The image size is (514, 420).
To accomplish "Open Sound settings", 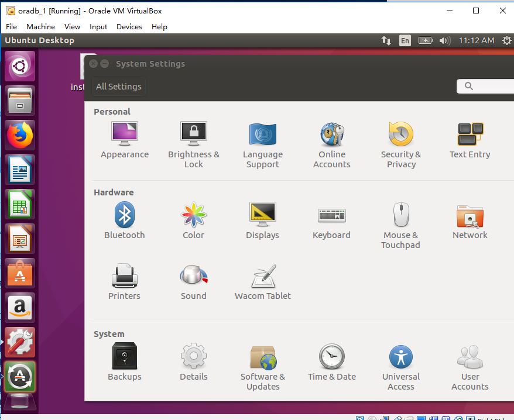I will (194, 281).
